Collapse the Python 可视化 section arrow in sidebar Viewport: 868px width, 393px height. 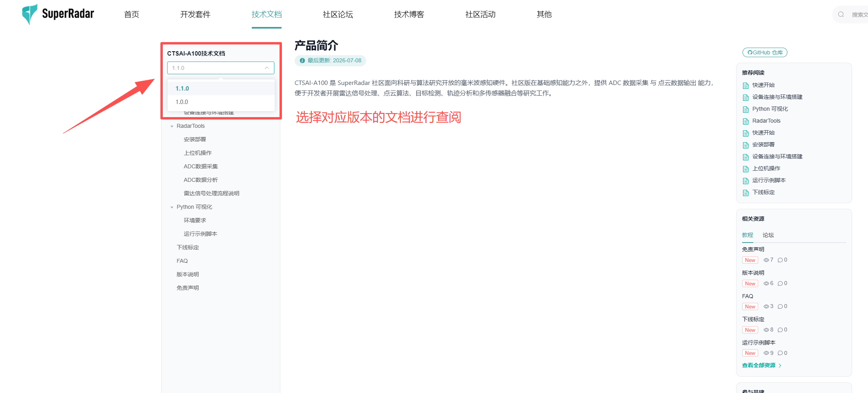172,207
